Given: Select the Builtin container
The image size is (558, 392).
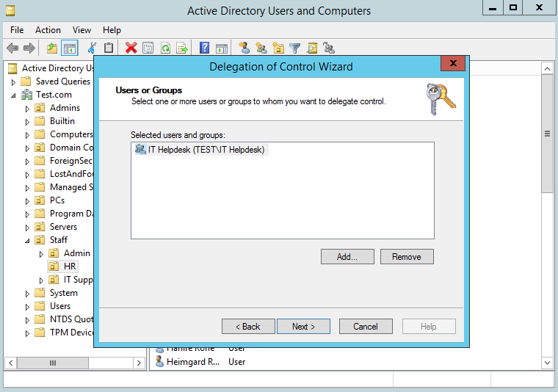Looking at the screenshot, I should click(55, 121).
